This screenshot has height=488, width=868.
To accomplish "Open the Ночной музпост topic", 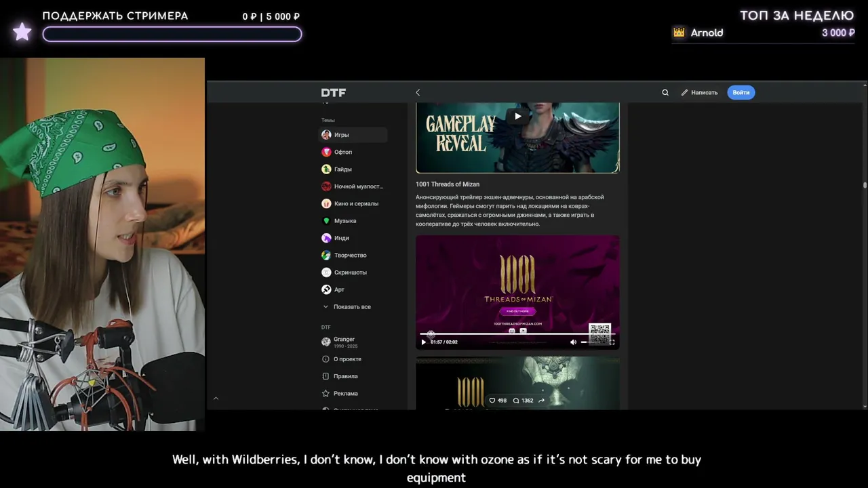I will coord(353,186).
